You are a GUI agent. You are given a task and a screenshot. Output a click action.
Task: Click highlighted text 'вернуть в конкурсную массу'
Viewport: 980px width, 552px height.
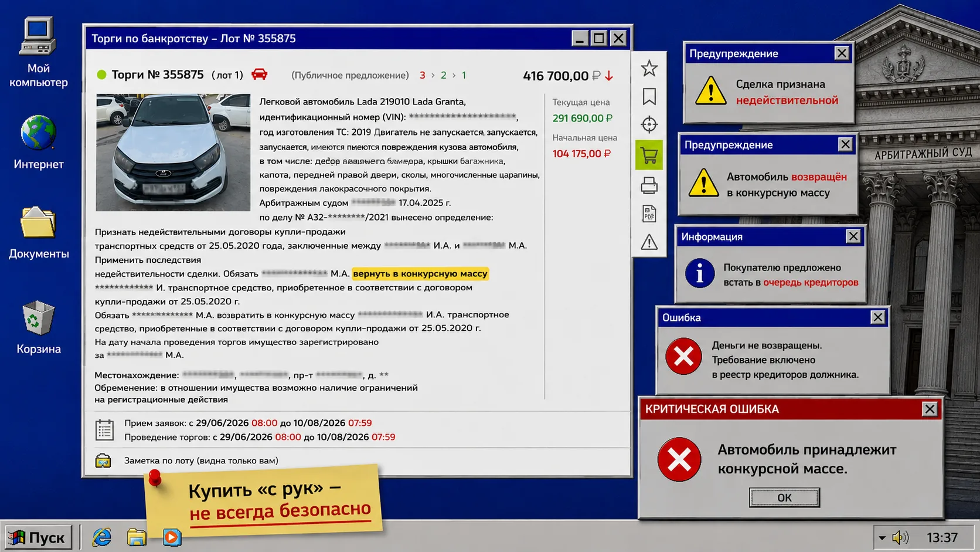click(420, 273)
